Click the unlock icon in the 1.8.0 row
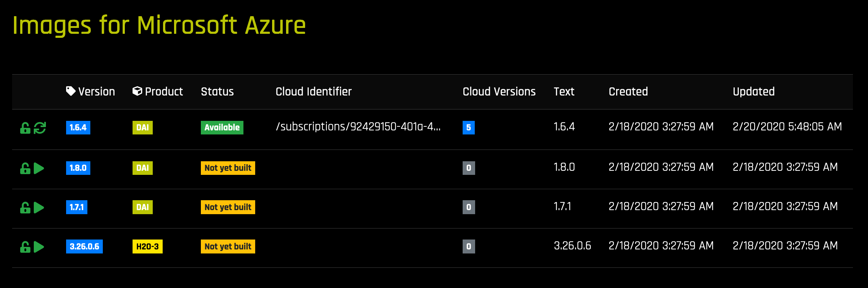The height and width of the screenshot is (288, 868). pos(25,168)
